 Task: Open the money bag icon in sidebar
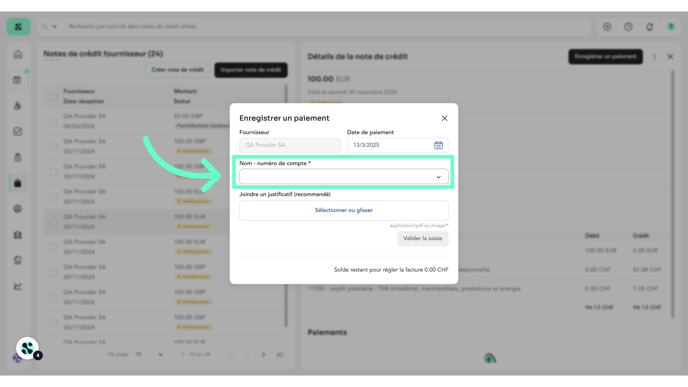point(18,158)
